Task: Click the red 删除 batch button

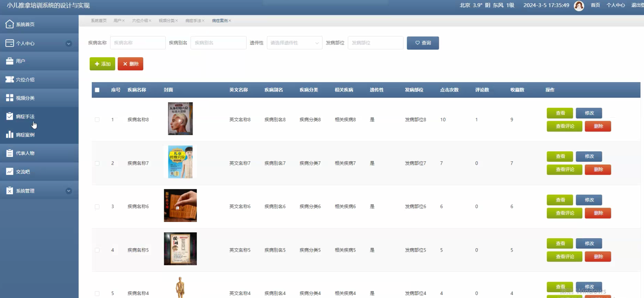Action: coord(130,64)
